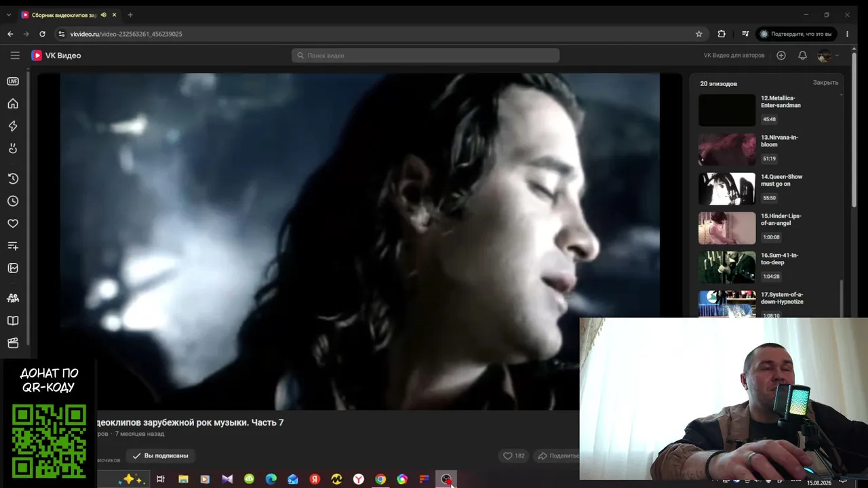Open File Explorer from the taskbar

pyautogui.click(x=183, y=479)
